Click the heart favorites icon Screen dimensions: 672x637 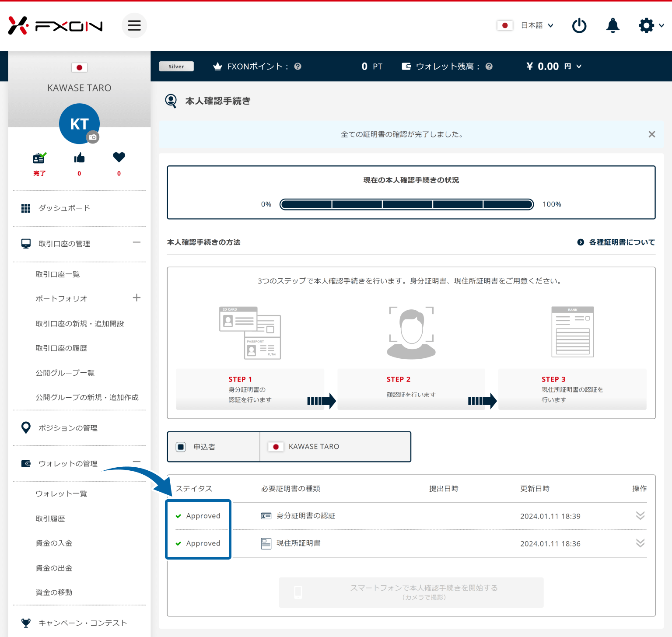(119, 157)
